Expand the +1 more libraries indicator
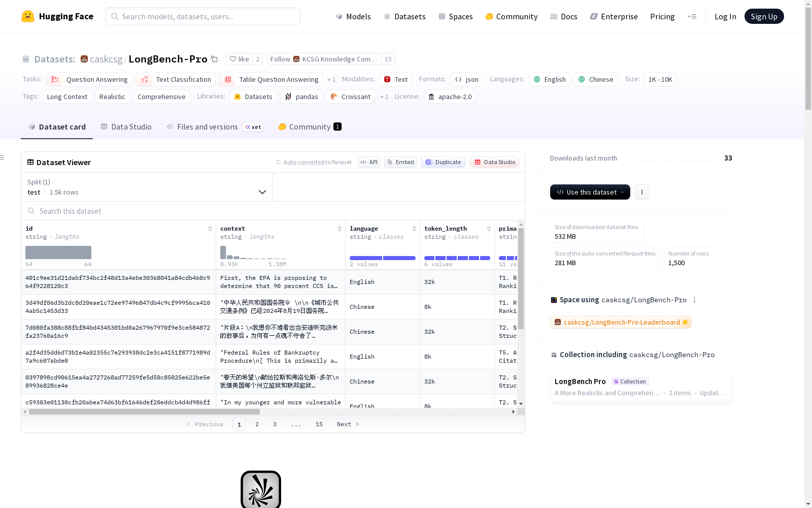Screen dimensions: 812x508 pyautogui.click(x=384, y=97)
